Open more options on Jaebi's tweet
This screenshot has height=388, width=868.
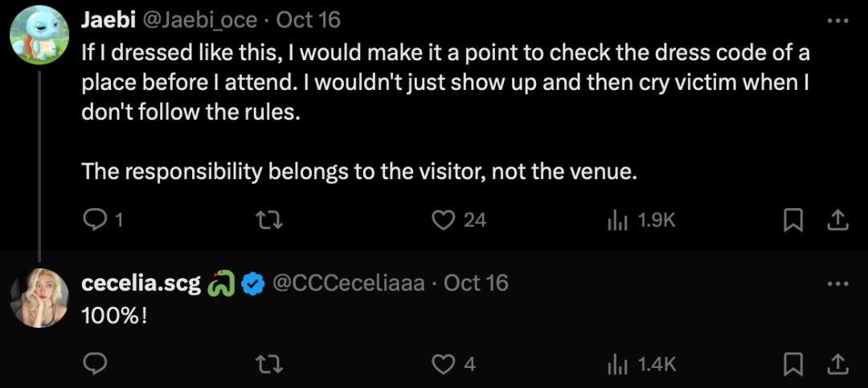tap(837, 20)
